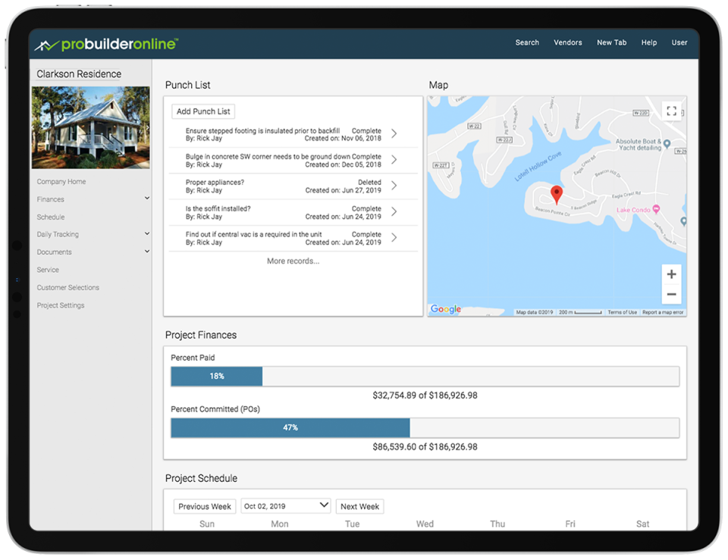Image resolution: width=728 pixels, height=560 pixels.
Task: Load more punch list records
Action: [x=292, y=261]
